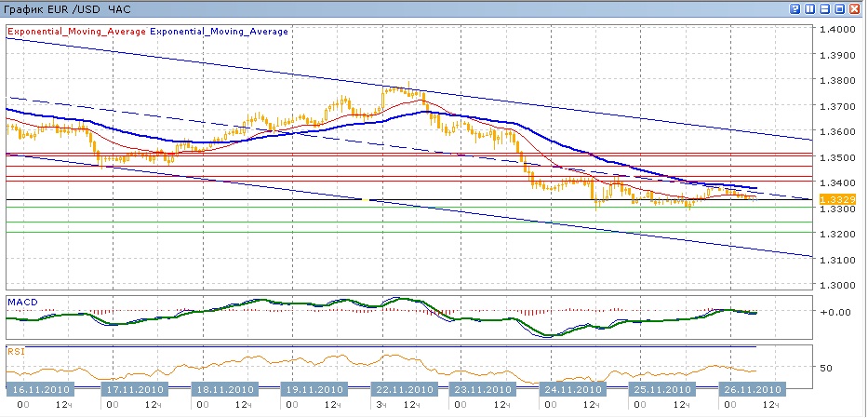This screenshot has width=868, height=418.
Task: Open the help question mark icon
Action: [x=795, y=8]
